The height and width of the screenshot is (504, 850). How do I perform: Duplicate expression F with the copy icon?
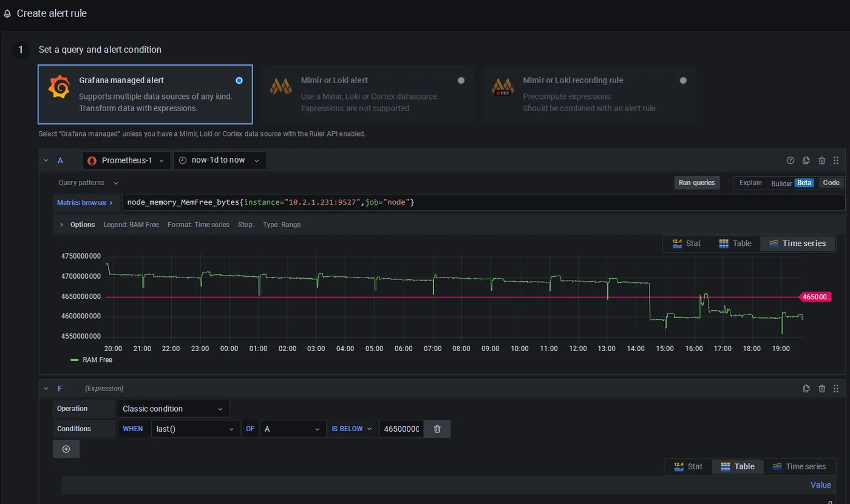[806, 389]
